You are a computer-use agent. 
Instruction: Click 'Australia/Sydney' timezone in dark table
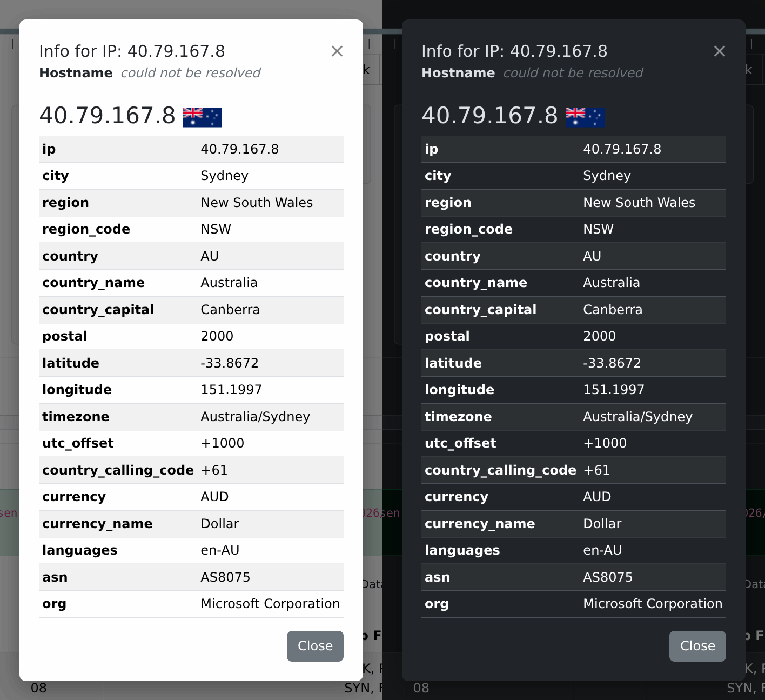click(638, 417)
